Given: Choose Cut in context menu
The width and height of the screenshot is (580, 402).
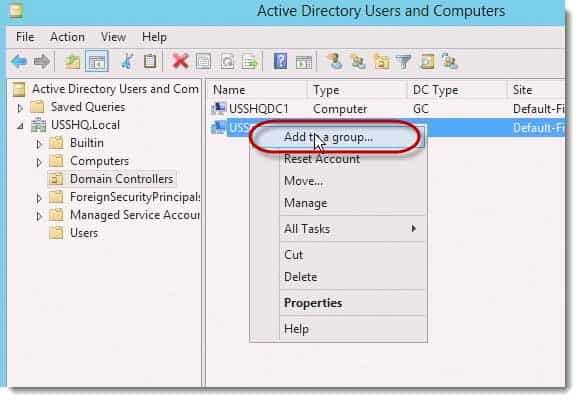Looking at the screenshot, I should coord(338,255).
